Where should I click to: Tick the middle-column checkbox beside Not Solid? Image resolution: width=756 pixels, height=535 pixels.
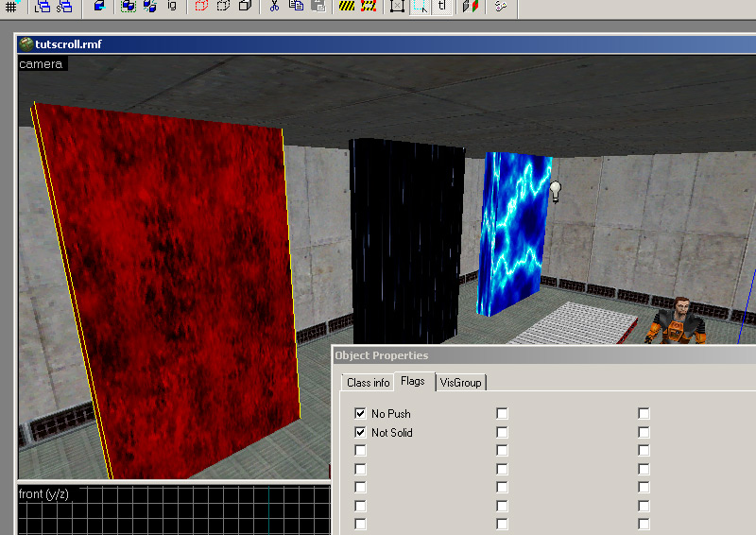(x=502, y=432)
